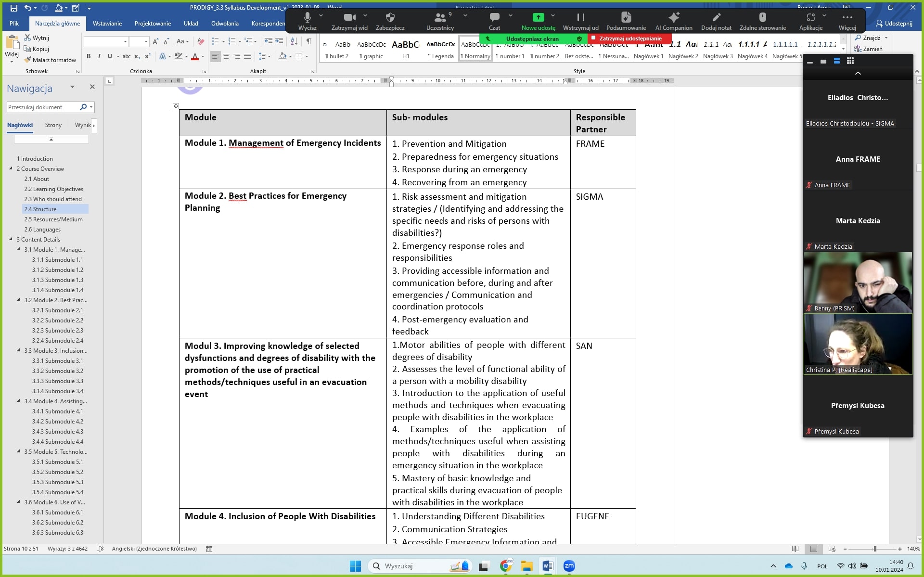Collapse the Zoom participant thumbnails chevron
The width and height of the screenshot is (924, 577).
coord(858,73)
